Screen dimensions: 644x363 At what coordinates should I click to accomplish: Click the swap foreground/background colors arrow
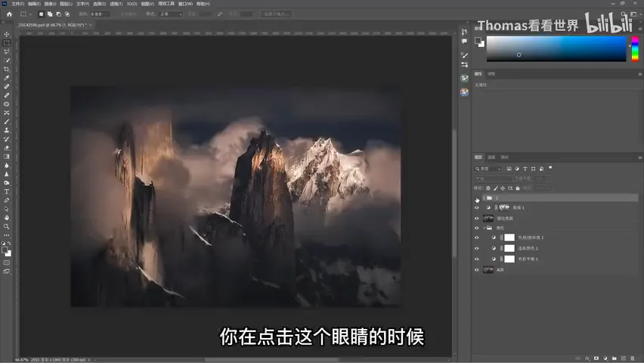(9, 244)
